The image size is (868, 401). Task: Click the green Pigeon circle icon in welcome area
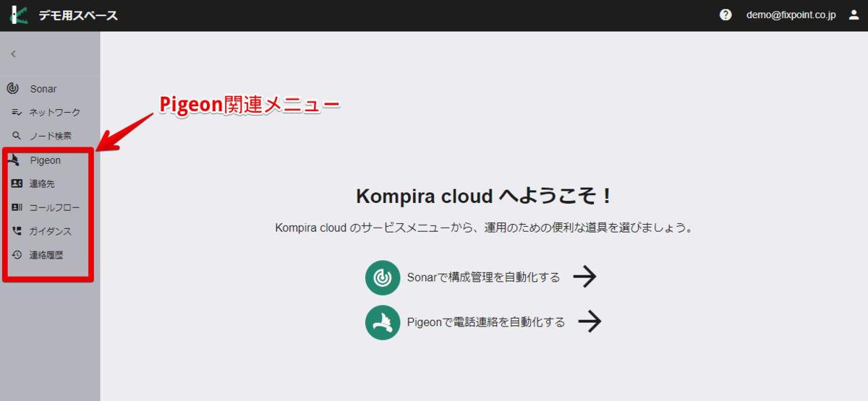pos(383,322)
